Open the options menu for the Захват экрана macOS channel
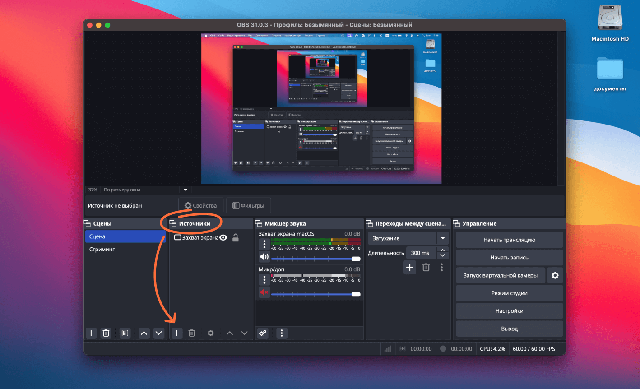This screenshot has height=389, width=640. point(264,244)
